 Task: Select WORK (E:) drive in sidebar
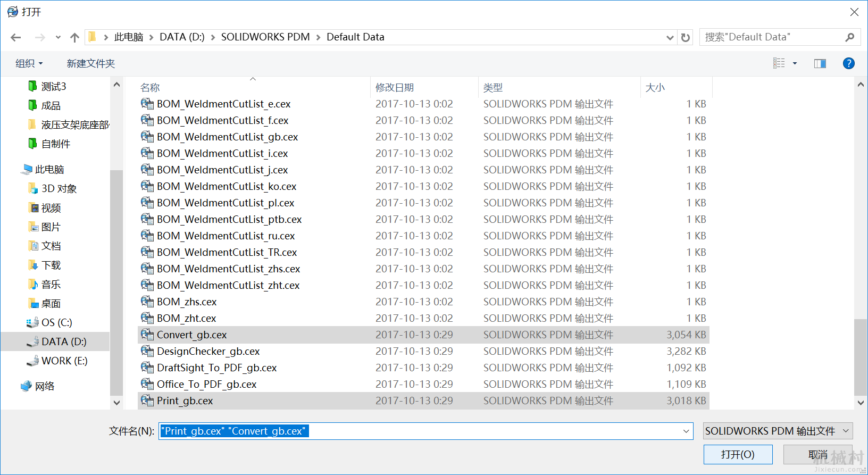pos(64,361)
